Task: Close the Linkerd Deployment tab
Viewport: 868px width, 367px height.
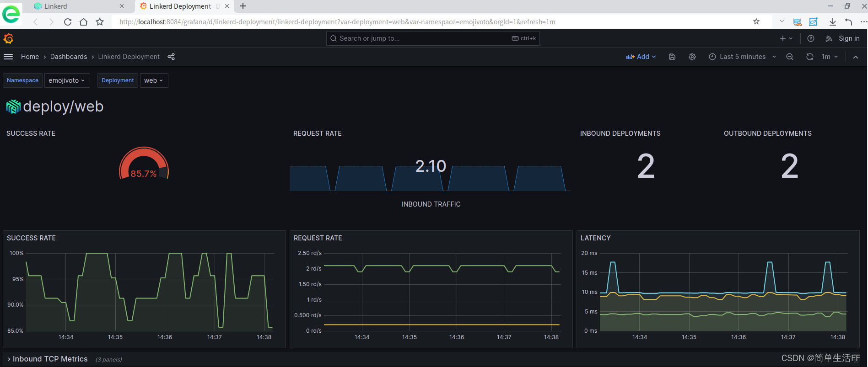Action: [x=227, y=6]
